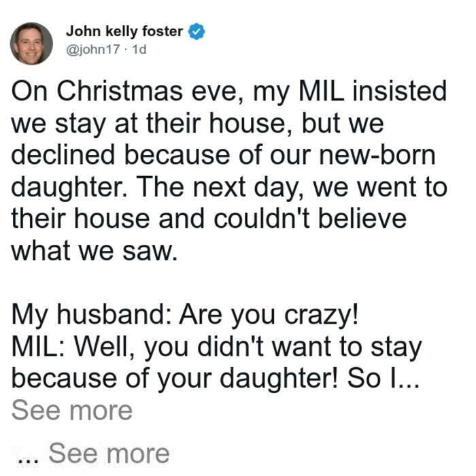Click the word 'crazy!' in the post
Viewport: 476px width, 476px height.
(322, 316)
